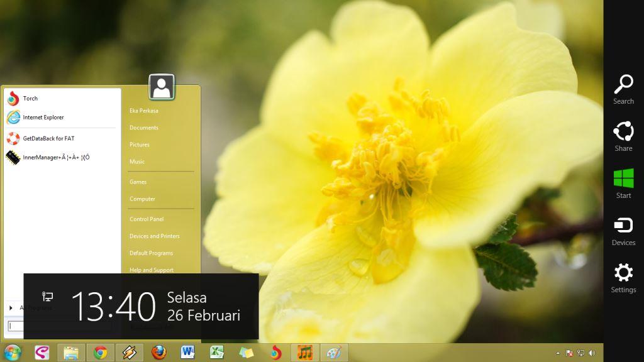Open InnerManager program entry

(x=62, y=158)
